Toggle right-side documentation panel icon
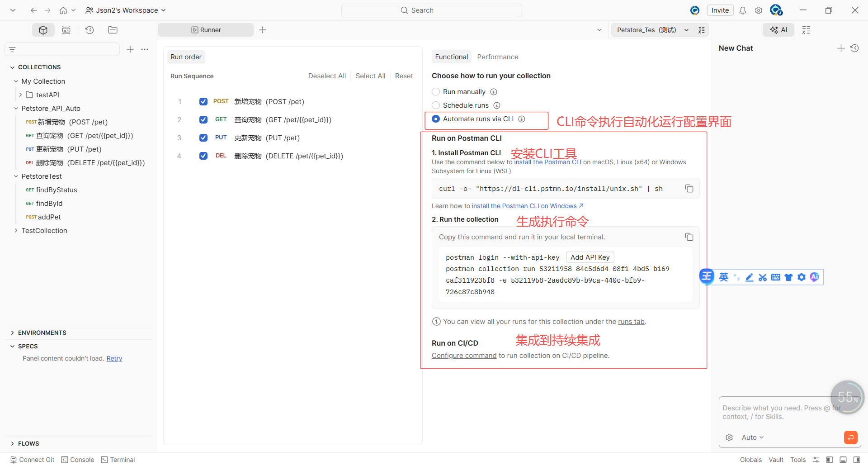The height and width of the screenshot is (466, 868). [807, 30]
